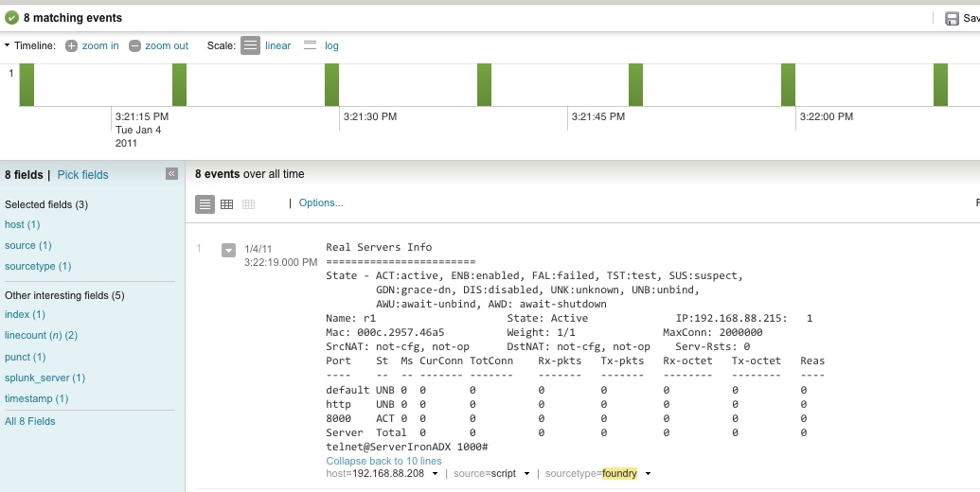Click the MaxConn: 2000000 text
This screenshot has width=980, height=492.
click(x=712, y=332)
